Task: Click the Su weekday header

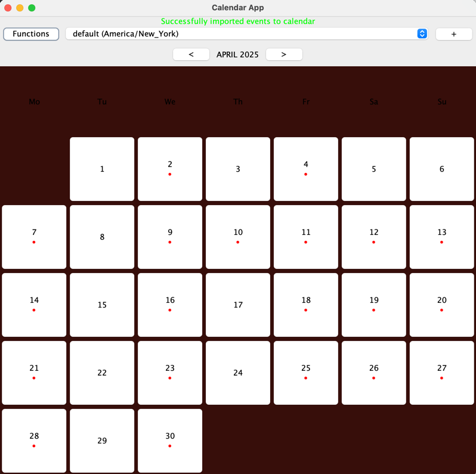Action: pos(442,102)
